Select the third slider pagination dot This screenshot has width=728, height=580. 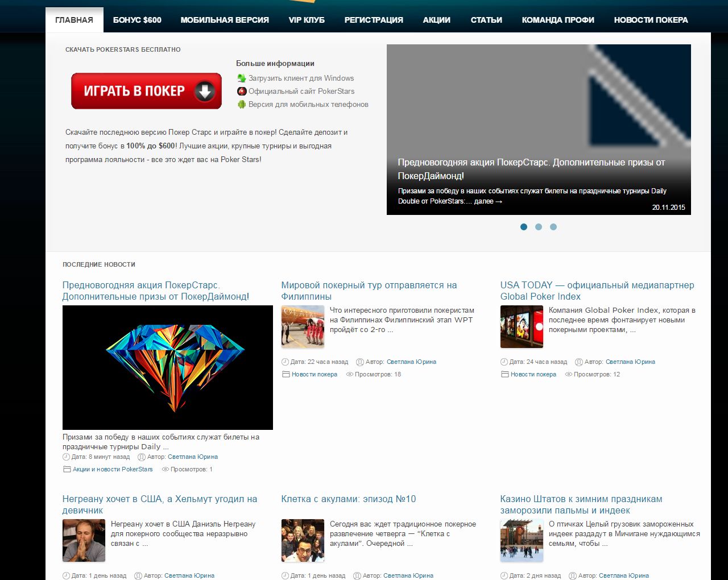tap(553, 227)
